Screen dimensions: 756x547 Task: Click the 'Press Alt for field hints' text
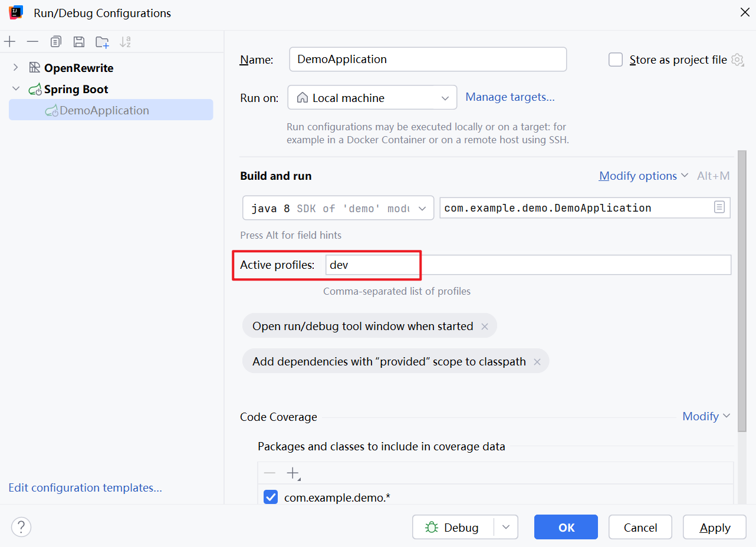pyautogui.click(x=291, y=235)
